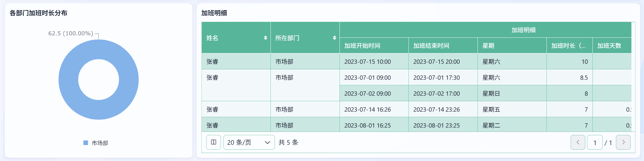Click the dropdown chevron in page size selector
This screenshot has width=644, height=161.
tap(267, 143)
